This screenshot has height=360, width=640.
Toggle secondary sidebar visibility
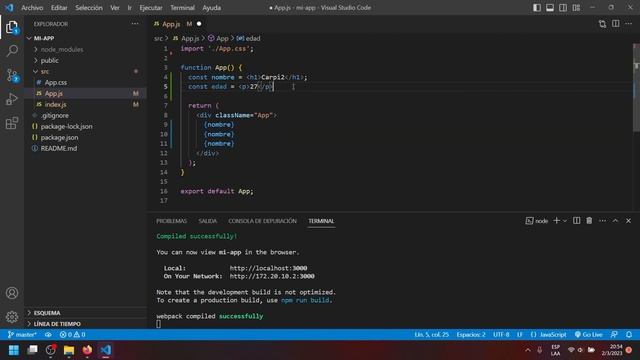(563, 7)
